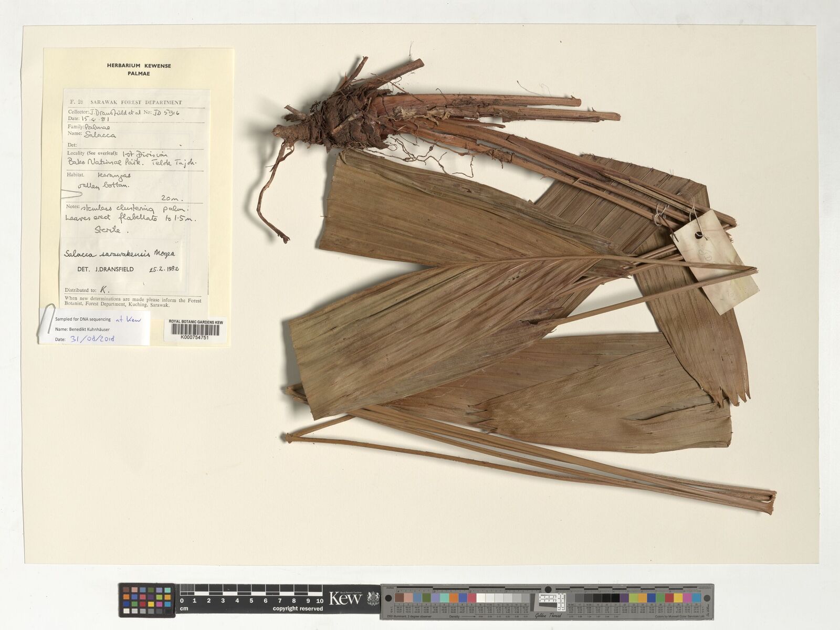Click the K000754751 barcode
840x630 pixels.
tap(194, 330)
